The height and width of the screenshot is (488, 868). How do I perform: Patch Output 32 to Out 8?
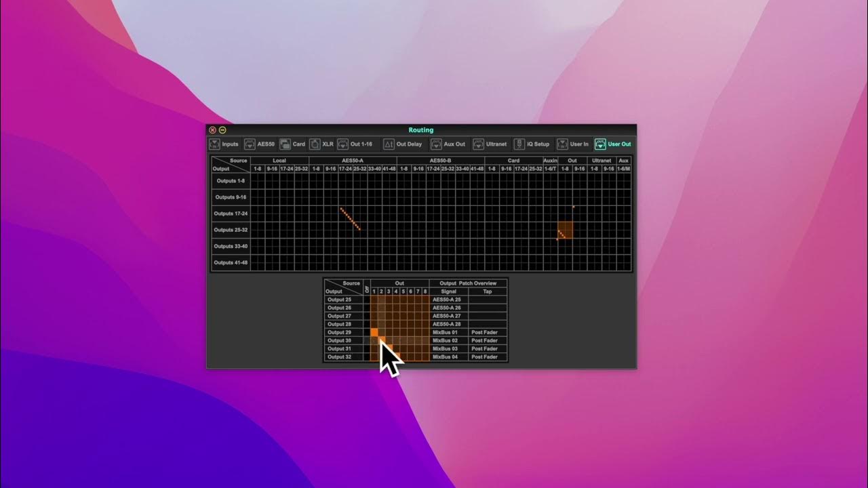(426, 357)
